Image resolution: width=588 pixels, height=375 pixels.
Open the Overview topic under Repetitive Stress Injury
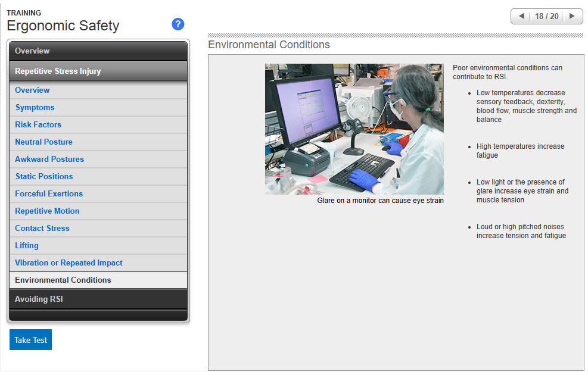click(32, 90)
